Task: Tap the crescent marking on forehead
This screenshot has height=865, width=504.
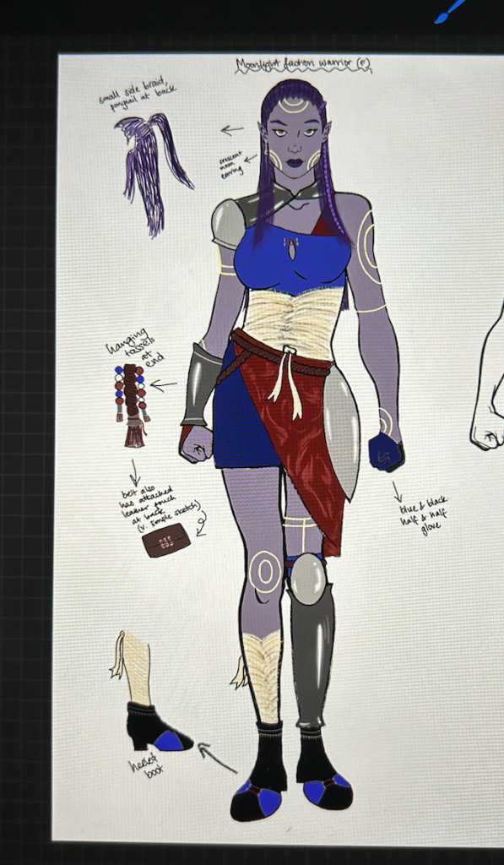Action: [x=293, y=105]
